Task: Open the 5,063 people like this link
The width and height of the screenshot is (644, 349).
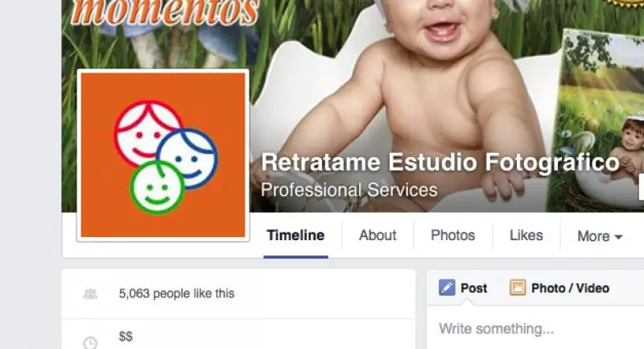Action: point(176,293)
